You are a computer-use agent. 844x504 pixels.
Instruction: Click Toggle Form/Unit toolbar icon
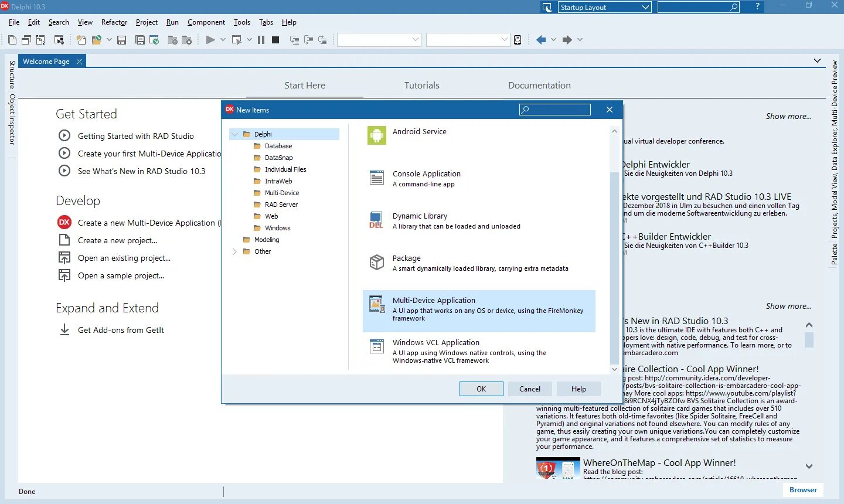59,40
